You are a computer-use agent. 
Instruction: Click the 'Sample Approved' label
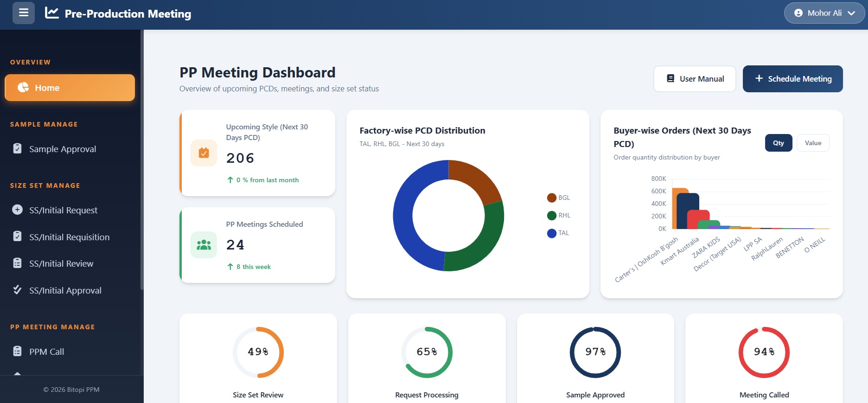point(595,395)
